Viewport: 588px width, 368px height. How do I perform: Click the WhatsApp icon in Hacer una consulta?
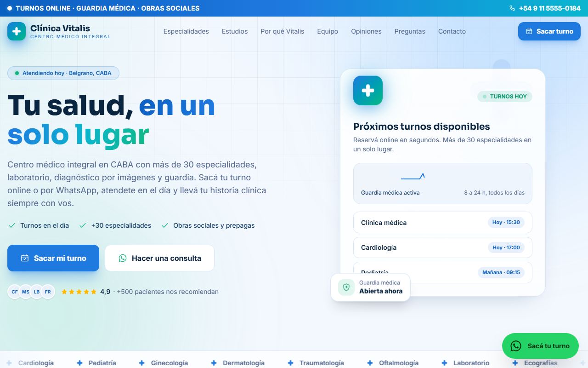click(x=123, y=258)
